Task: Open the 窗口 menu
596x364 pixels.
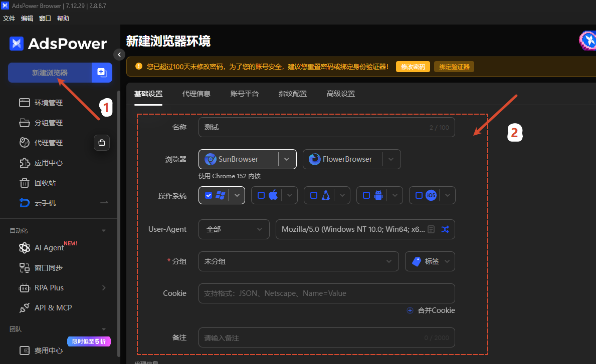Action: pos(45,18)
